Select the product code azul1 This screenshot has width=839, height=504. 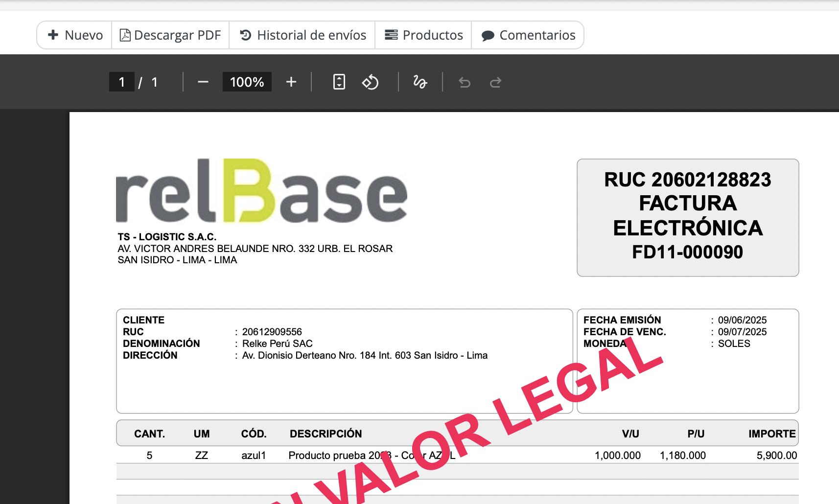point(254,455)
